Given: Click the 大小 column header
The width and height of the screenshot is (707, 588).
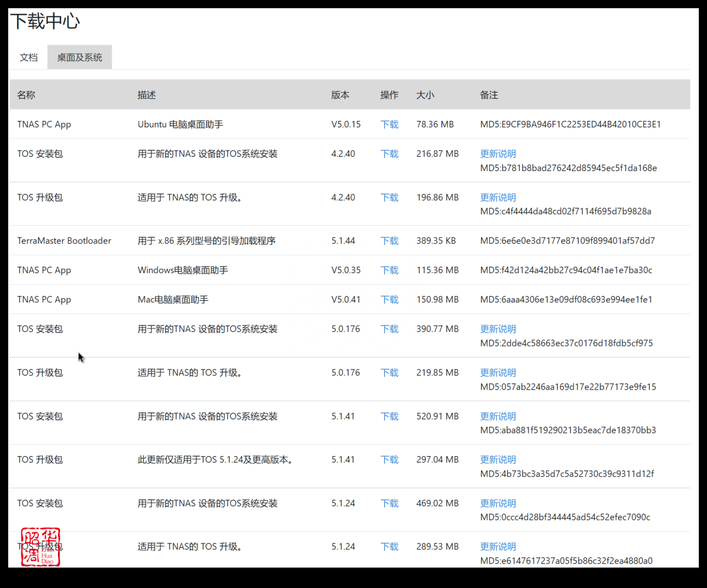Looking at the screenshot, I should pyautogui.click(x=425, y=94).
